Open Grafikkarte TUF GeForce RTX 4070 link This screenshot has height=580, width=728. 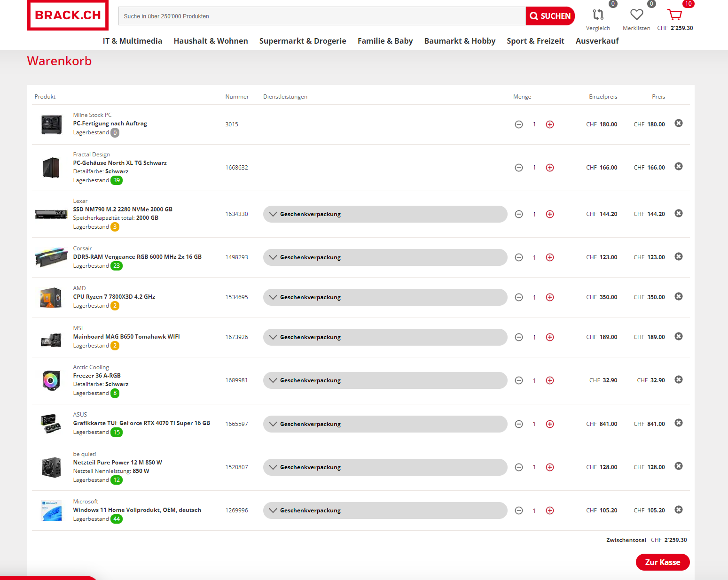(141, 423)
